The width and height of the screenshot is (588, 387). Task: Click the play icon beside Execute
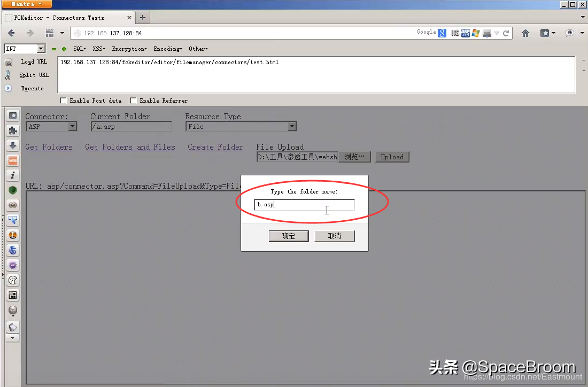[8, 89]
